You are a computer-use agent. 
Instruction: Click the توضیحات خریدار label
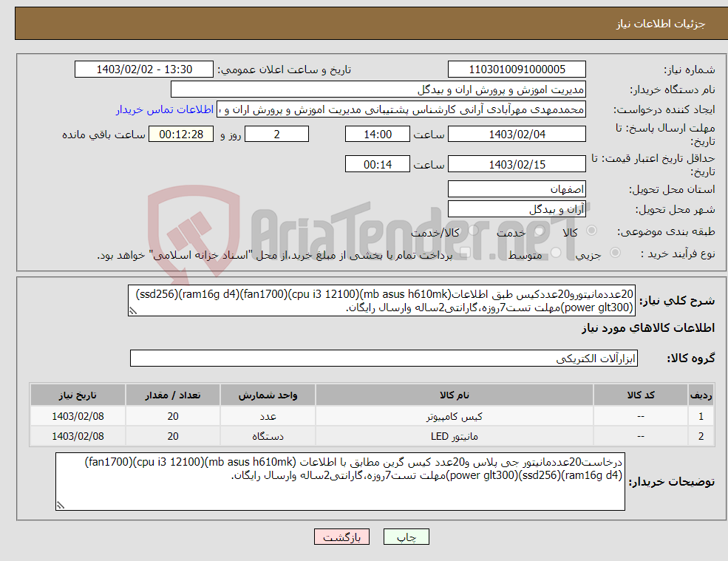672,482
